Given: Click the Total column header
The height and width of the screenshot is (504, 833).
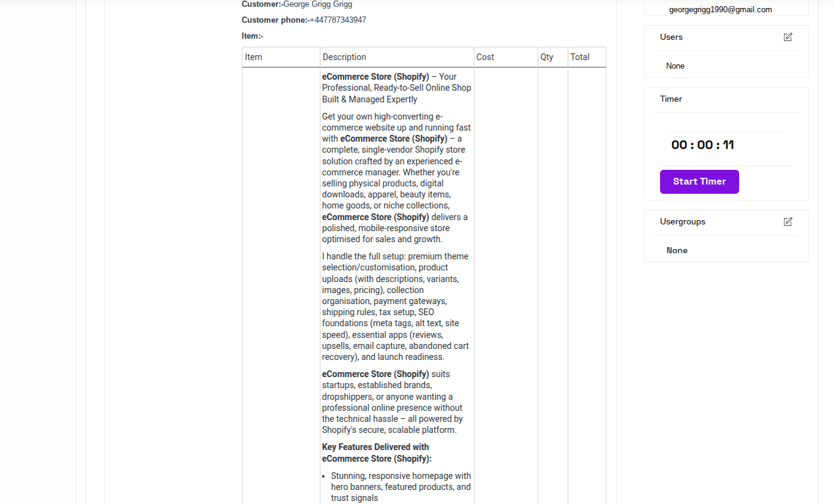Looking at the screenshot, I should 586,57.
